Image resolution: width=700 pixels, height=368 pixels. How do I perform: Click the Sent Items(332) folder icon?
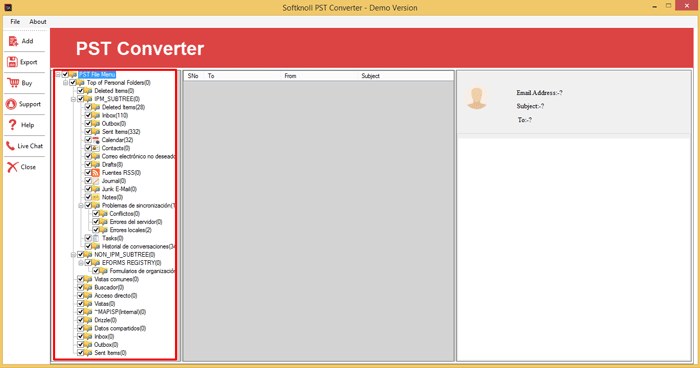point(96,132)
